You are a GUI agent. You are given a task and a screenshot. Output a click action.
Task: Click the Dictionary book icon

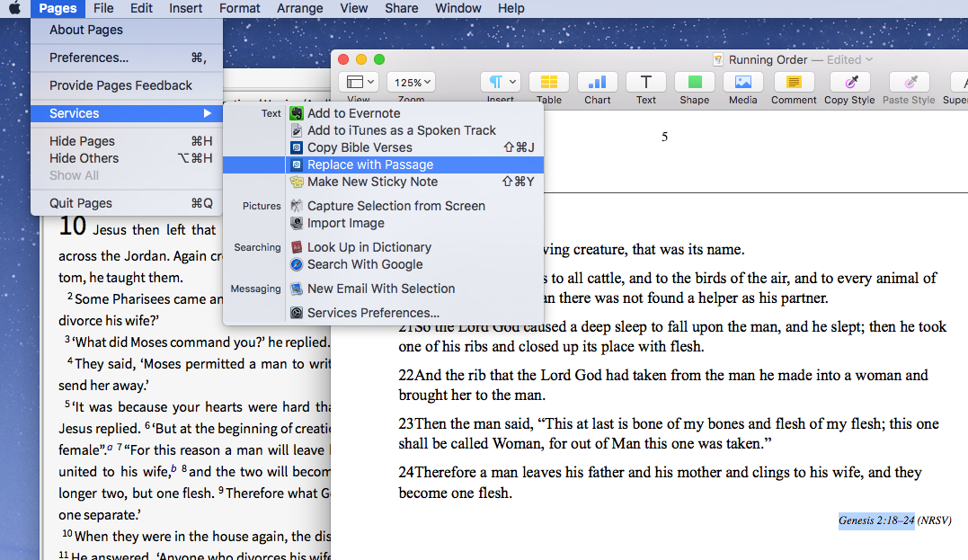click(x=297, y=247)
